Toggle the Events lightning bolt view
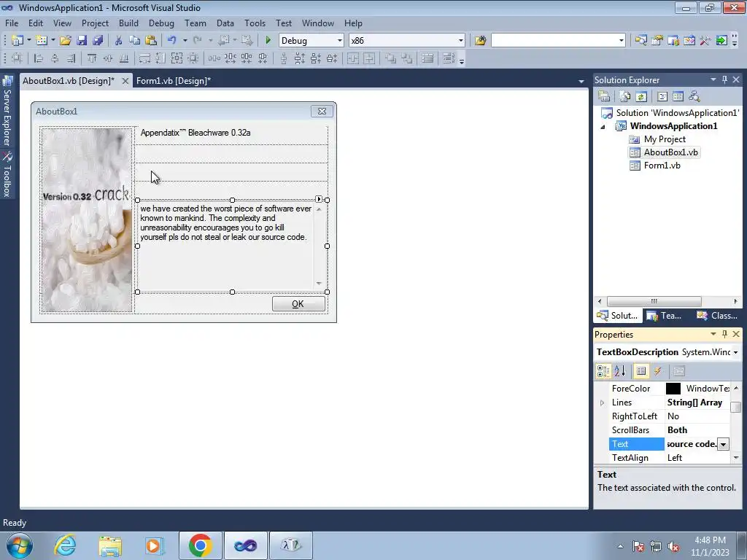Screen dimensions: 747x560 click(x=658, y=371)
